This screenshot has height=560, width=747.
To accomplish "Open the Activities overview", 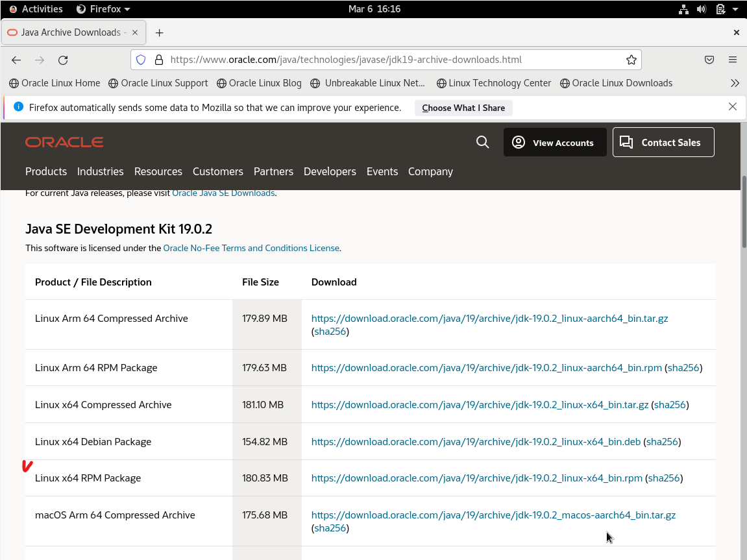I will pos(36,9).
